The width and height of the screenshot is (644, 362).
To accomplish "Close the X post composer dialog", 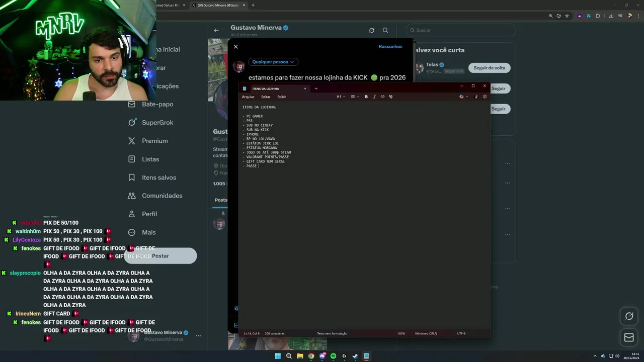I will 235,47.
